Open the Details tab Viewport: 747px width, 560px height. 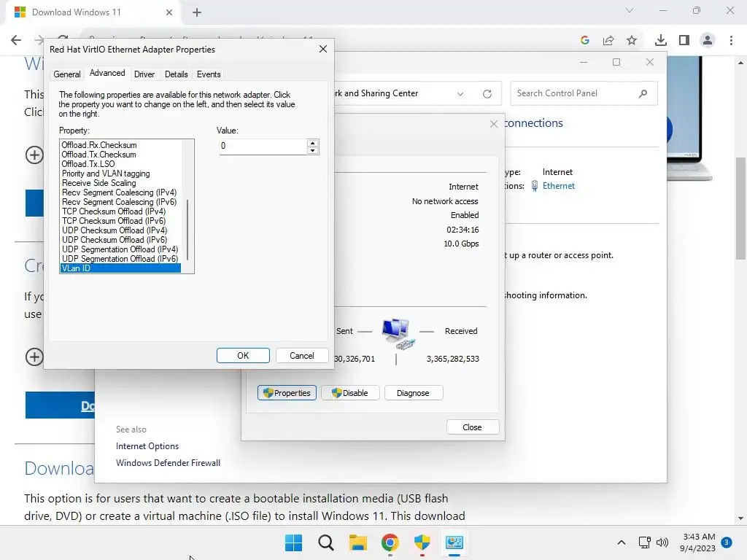click(177, 74)
